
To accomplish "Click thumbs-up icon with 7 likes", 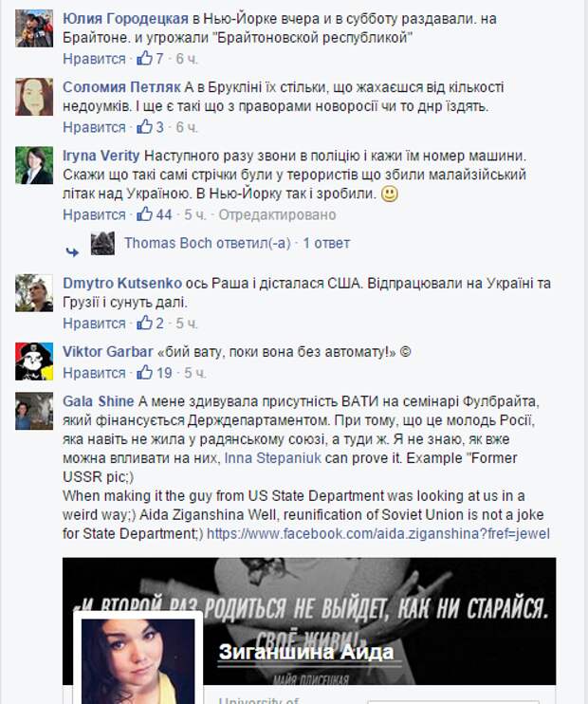I will tap(144, 59).
